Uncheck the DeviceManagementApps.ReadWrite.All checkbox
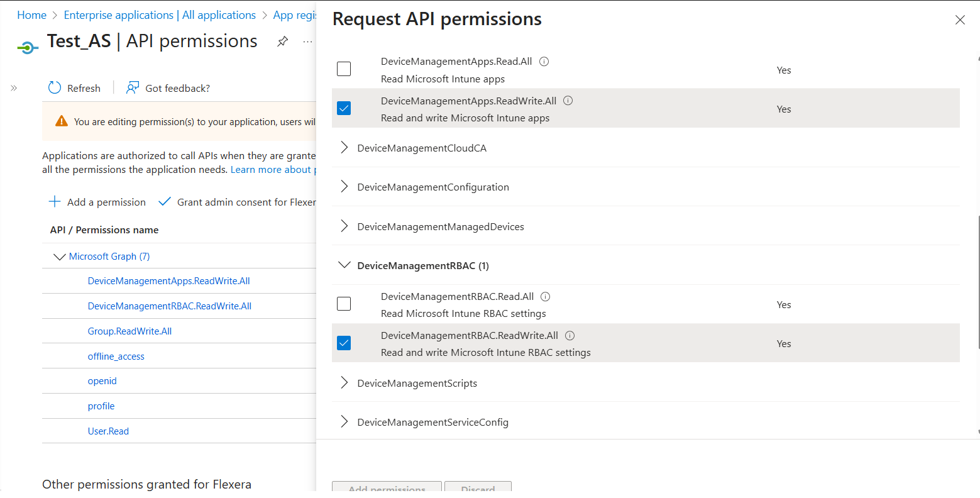Image resolution: width=980 pixels, height=498 pixels. click(344, 108)
